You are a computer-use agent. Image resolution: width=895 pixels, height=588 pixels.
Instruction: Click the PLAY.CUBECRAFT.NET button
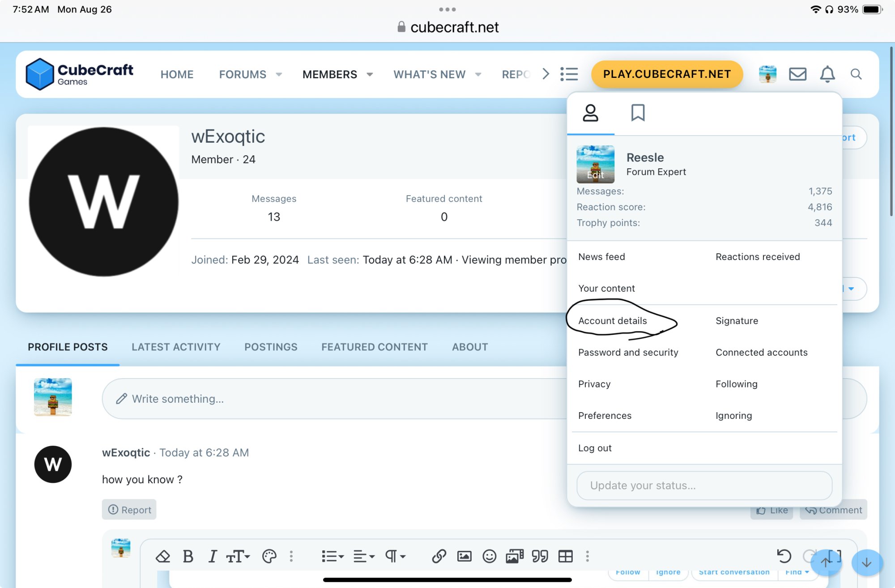667,74
